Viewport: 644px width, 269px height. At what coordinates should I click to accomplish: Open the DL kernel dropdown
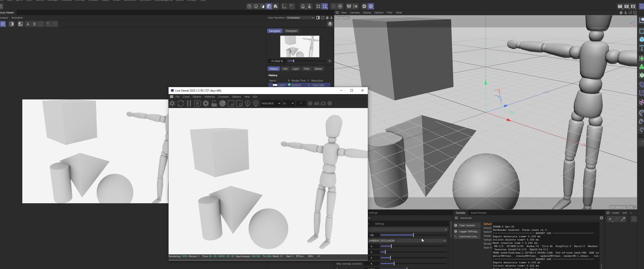click(288, 103)
